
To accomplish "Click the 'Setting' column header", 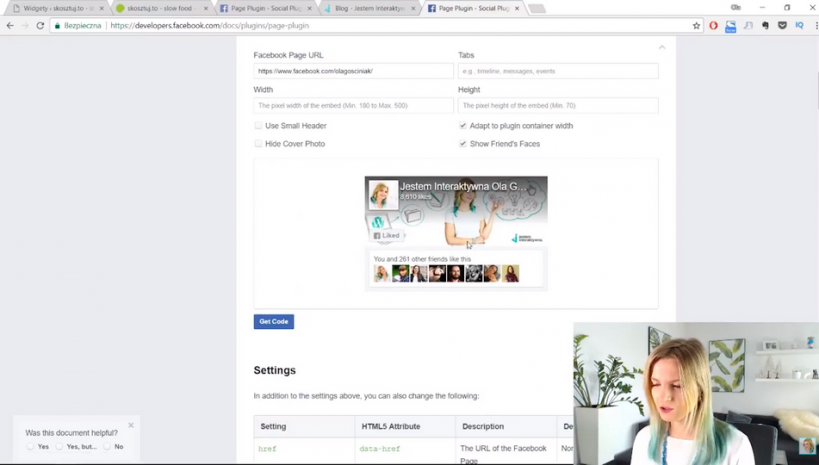I will [x=273, y=426].
